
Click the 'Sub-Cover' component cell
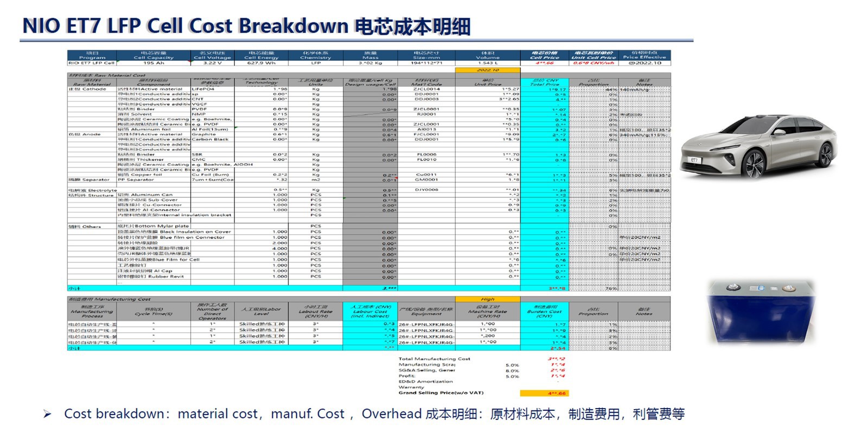[154, 200]
